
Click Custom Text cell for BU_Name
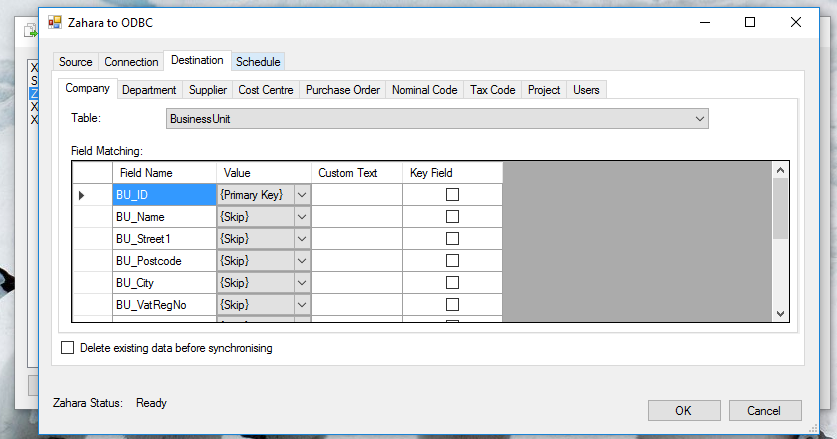click(357, 217)
